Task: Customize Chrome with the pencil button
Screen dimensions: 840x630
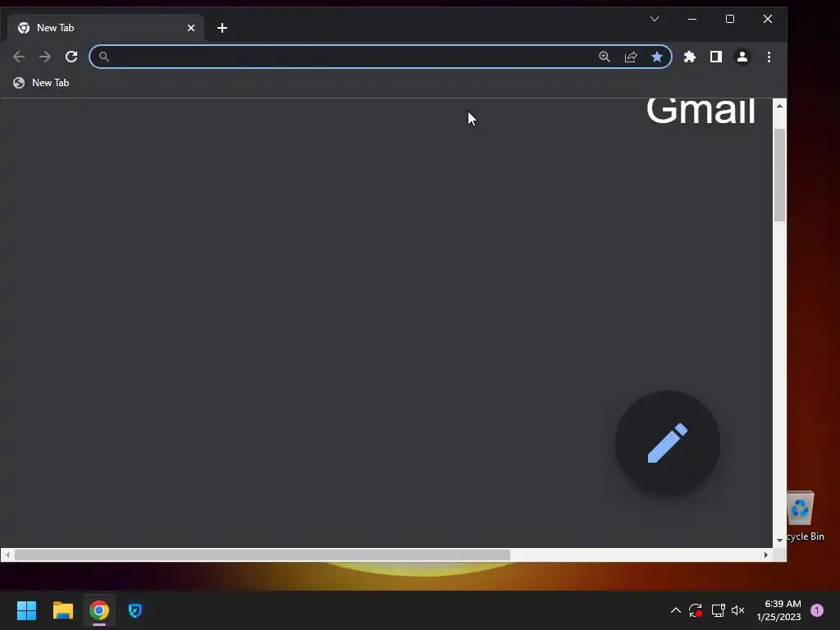Action: coord(668,442)
